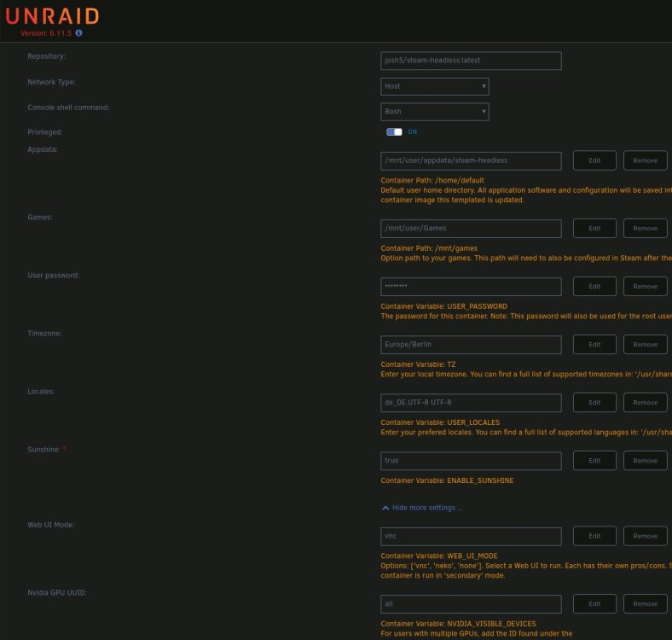Click 'Container Variable: NVIDIA_VISIBLE_DEVICES' text

click(x=458, y=624)
